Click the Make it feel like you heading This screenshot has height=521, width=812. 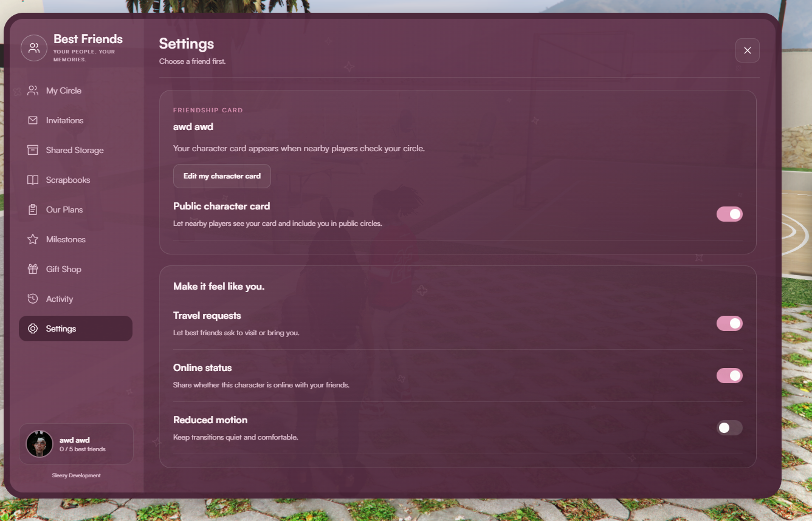tap(219, 286)
